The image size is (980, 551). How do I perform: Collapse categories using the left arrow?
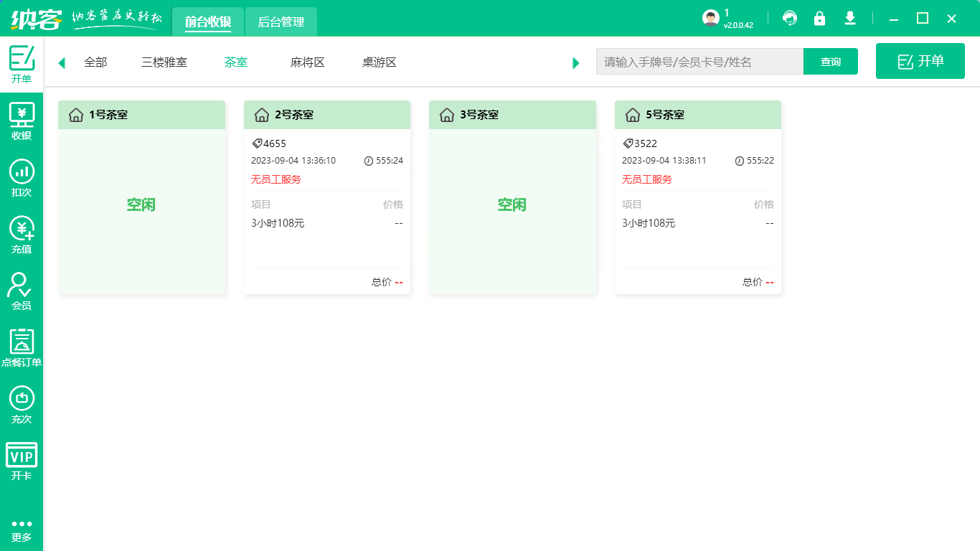(x=62, y=62)
